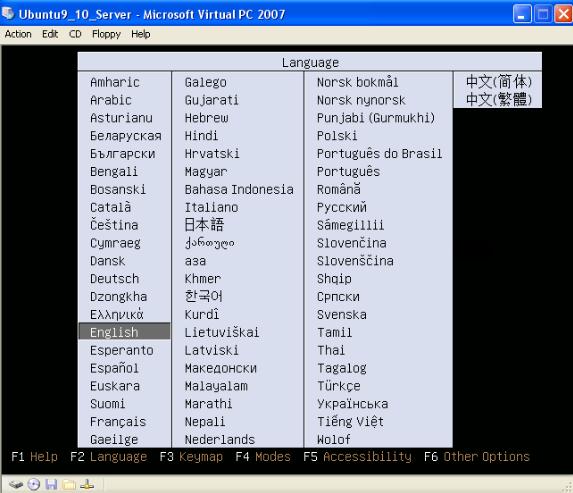573x493 pixels.
Task: Click the shared folder status icon
Action: click(x=69, y=485)
